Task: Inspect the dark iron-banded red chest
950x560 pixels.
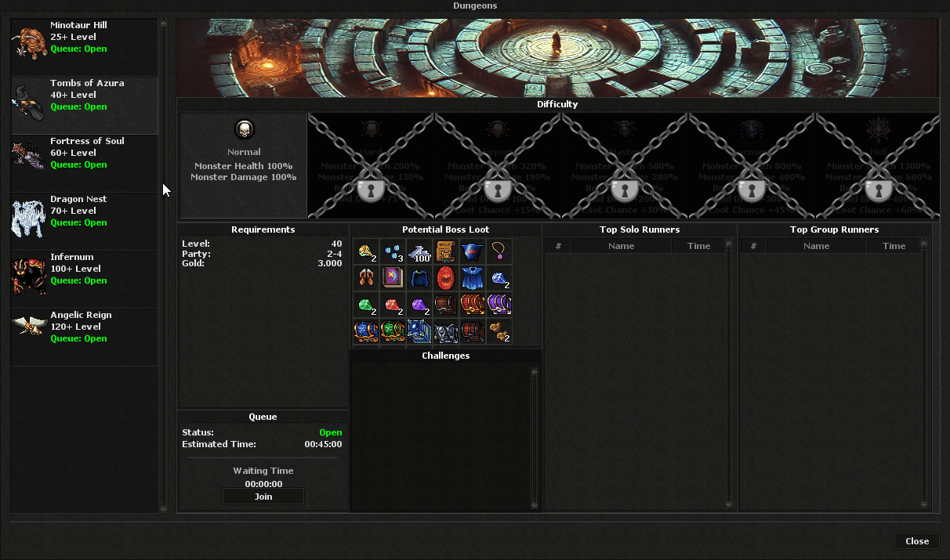Action: tap(473, 332)
